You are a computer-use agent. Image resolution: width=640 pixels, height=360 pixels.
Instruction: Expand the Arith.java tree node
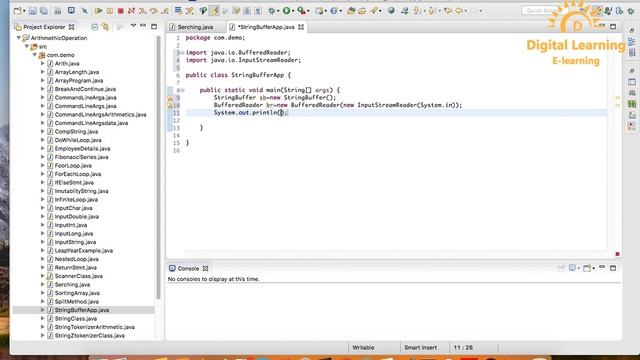coord(42,63)
